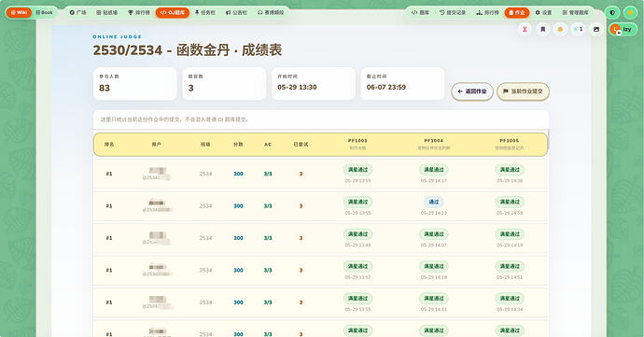This screenshot has height=337, width=644.
Task: Click the PF1004 column header
Action: click(434, 144)
